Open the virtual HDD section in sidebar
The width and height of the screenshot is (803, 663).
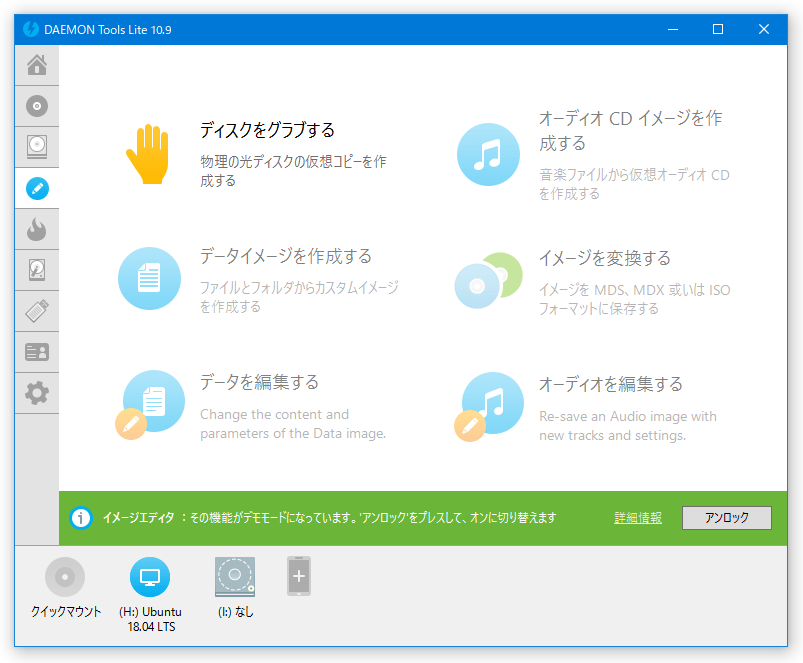[37, 270]
